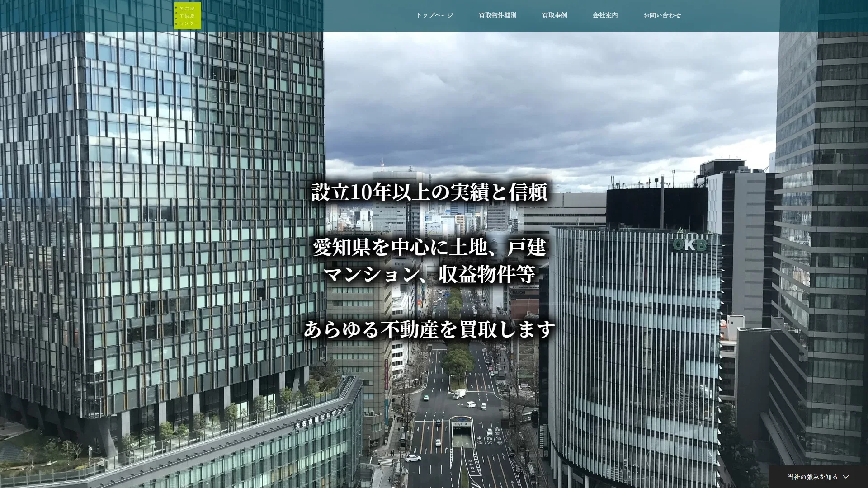Open the トップページ menu item
The width and height of the screenshot is (868, 488).
point(434,15)
